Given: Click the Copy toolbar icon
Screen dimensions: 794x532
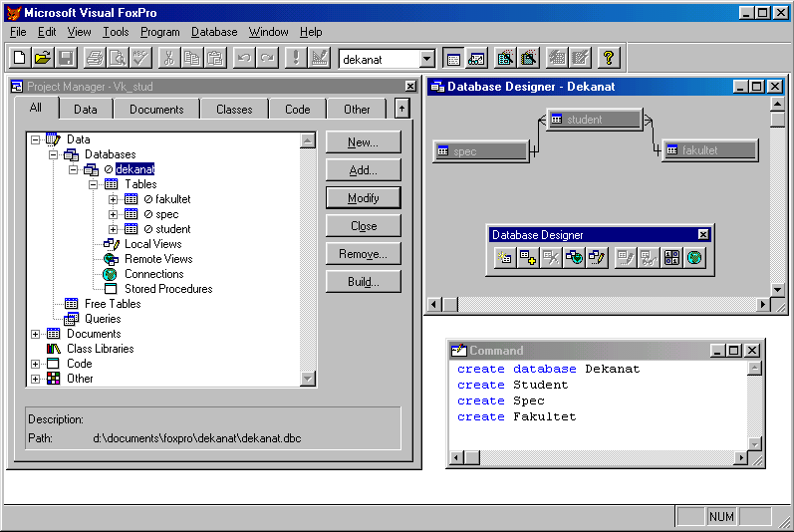Looking at the screenshot, I should [x=192, y=58].
